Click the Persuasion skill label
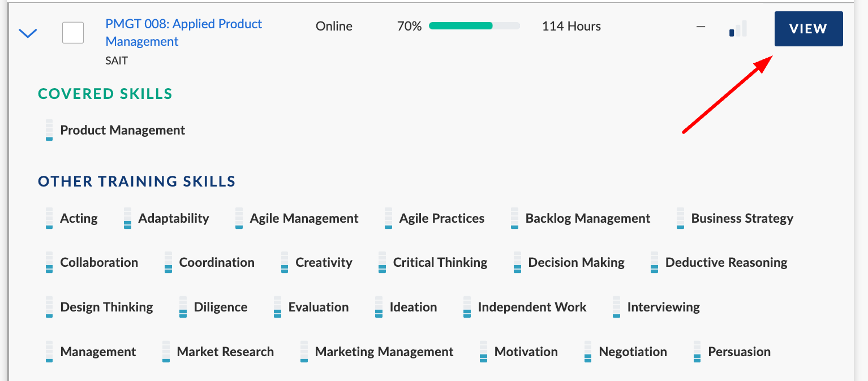Image resolution: width=868 pixels, height=381 pixels. point(739,352)
